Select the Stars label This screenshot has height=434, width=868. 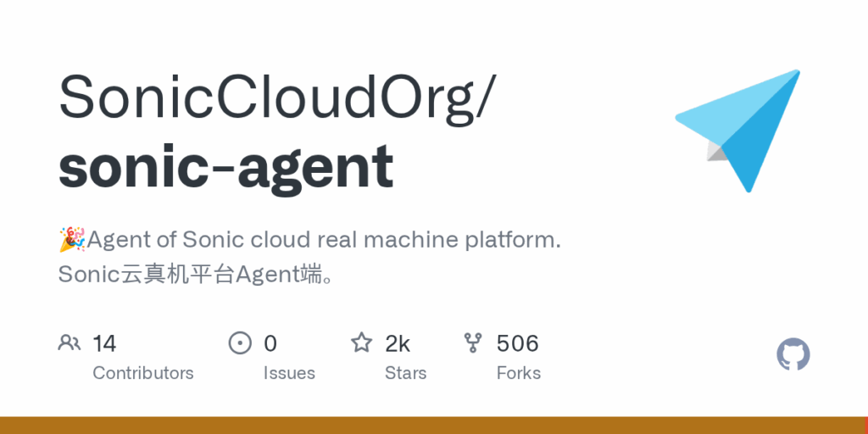(x=406, y=373)
